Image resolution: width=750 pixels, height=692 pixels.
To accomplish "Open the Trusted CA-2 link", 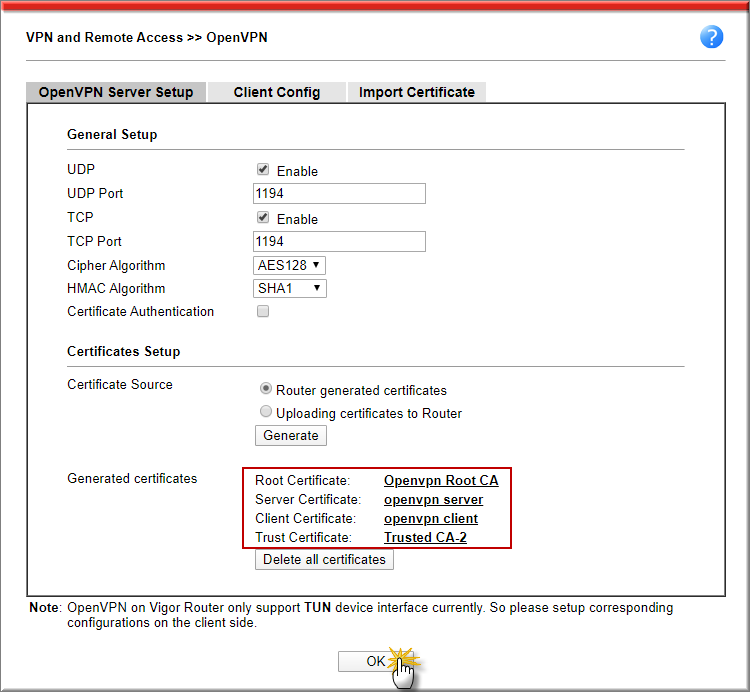I will click(425, 538).
